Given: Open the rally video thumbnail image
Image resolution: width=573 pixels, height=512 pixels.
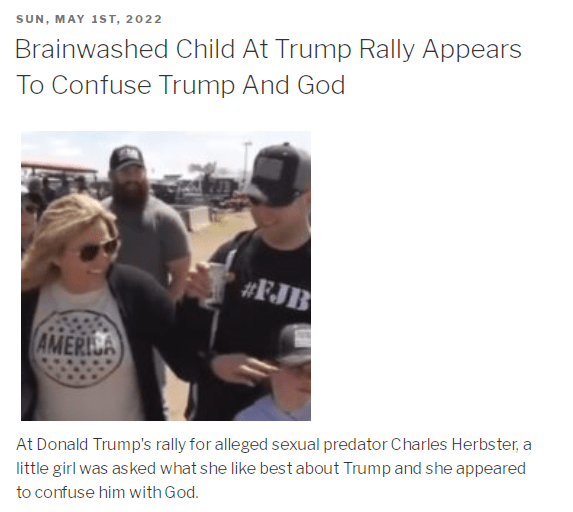Looking at the screenshot, I should (x=166, y=276).
